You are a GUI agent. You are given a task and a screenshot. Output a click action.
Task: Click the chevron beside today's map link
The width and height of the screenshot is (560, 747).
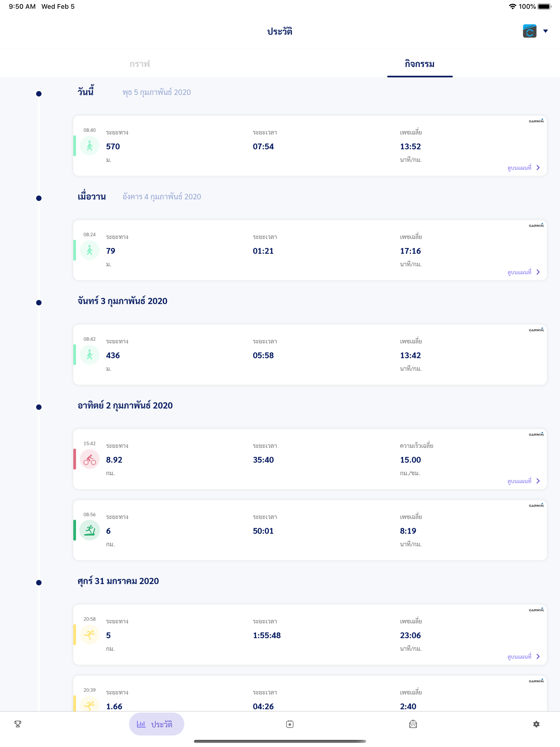click(538, 168)
